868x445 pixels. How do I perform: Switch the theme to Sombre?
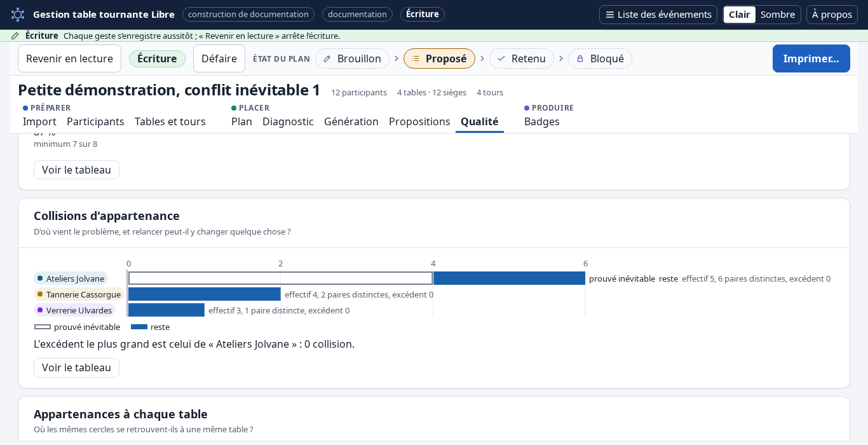coord(778,15)
